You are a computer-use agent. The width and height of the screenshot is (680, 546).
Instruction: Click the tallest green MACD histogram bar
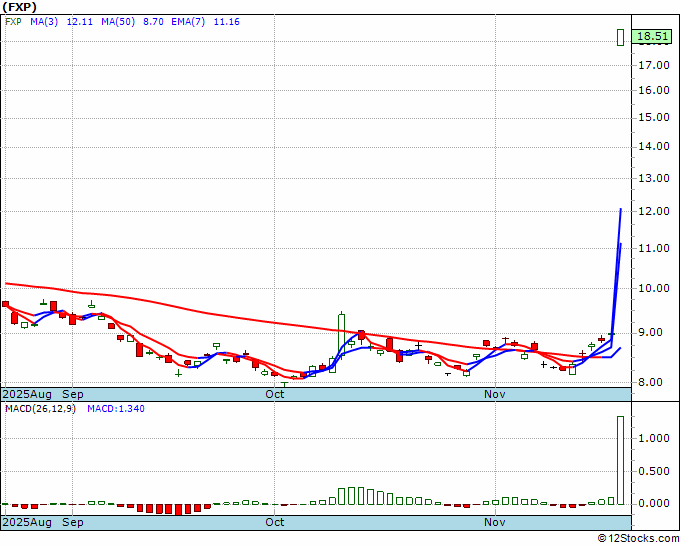(x=621, y=461)
